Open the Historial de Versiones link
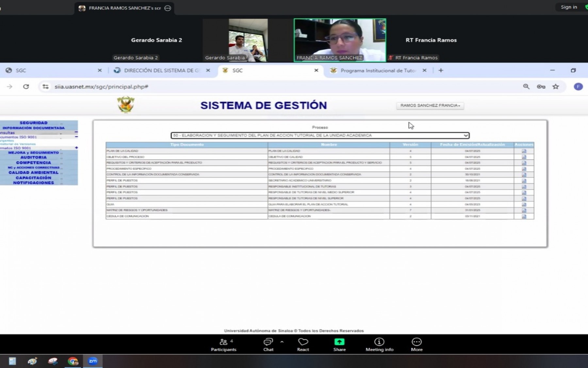Viewport: 588px width, 368px height. (16, 144)
